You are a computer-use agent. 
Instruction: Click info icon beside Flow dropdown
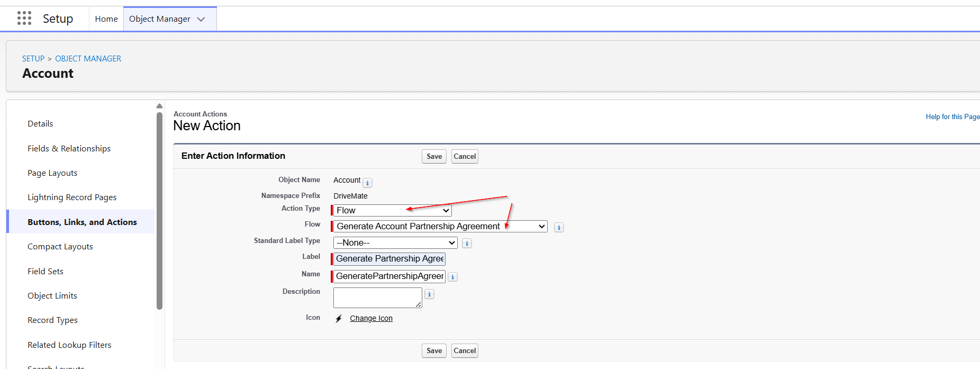pyautogui.click(x=559, y=228)
